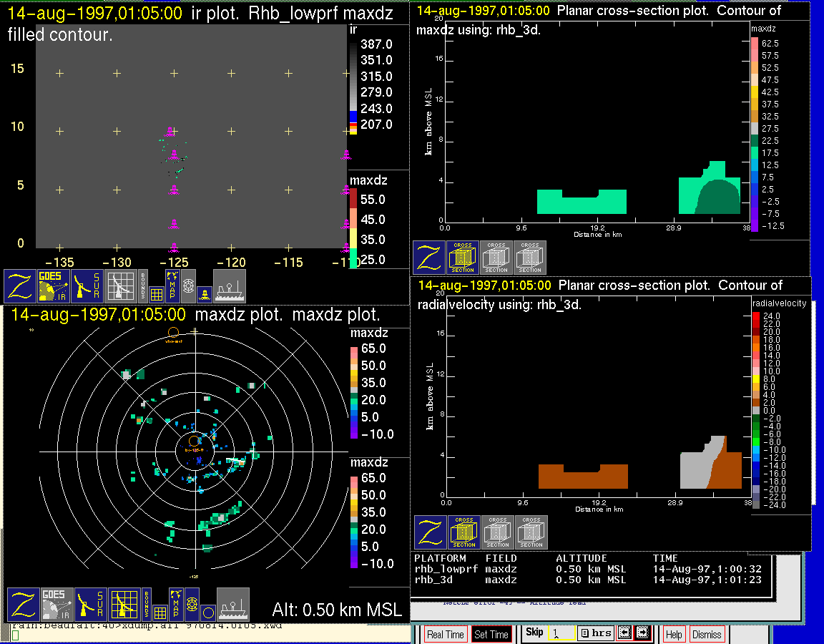Click the Z icon in the ir plot toolbar

pyautogui.click(x=20, y=286)
